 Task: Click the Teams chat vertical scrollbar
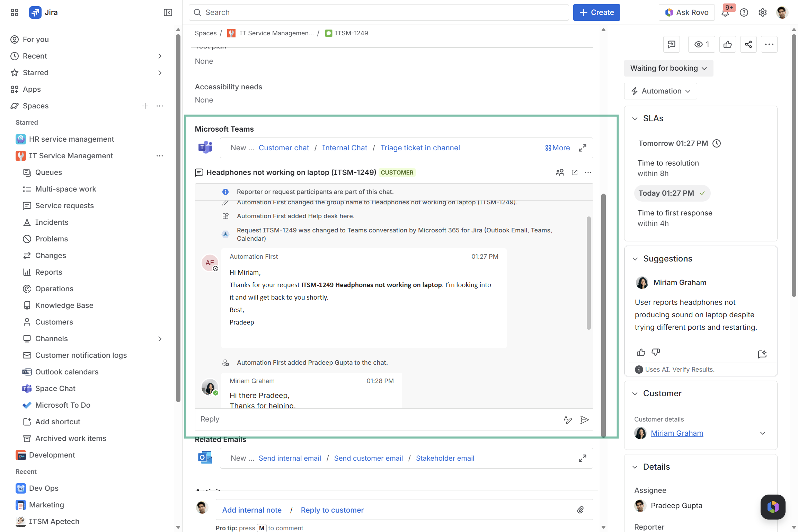pyautogui.click(x=588, y=273)
